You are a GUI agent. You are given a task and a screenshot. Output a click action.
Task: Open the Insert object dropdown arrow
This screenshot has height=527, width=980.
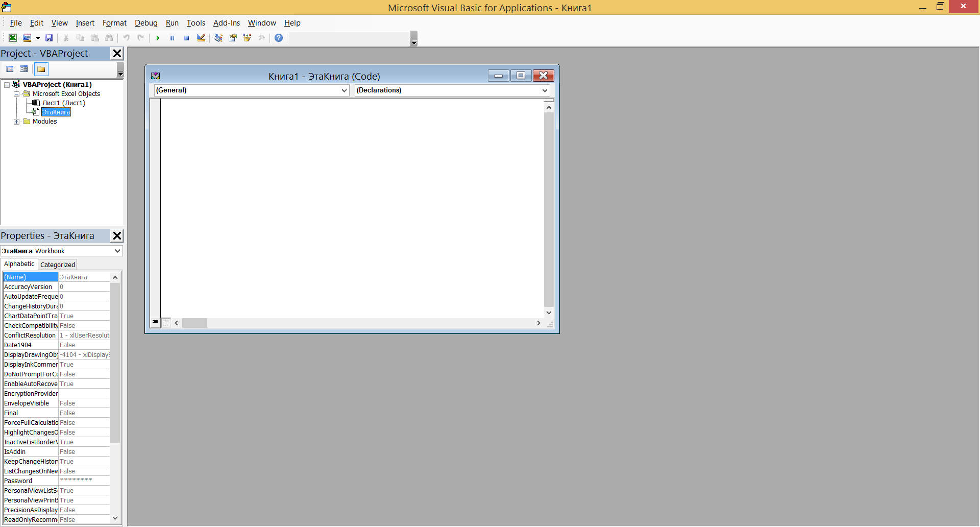(38, 38)
